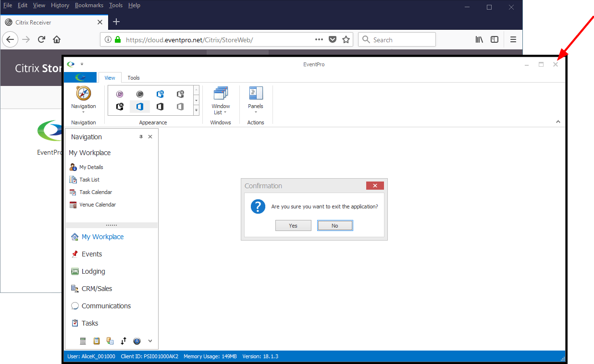Go to Firefox home page icon
The image size is (594, 364).
[x=57, y=39]
